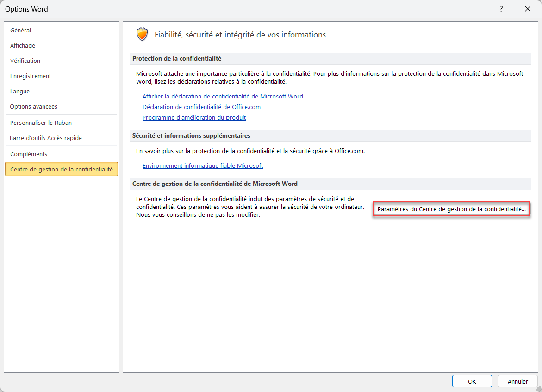Switch to the Vérification section
The width and height of the screenshot is (542, 392).
(25, 61)
